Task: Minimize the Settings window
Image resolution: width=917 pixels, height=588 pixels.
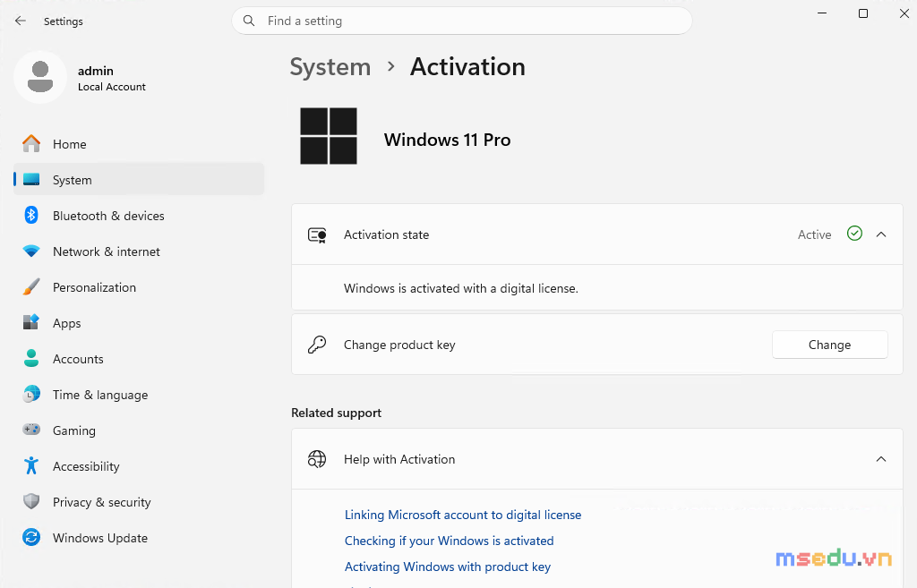Action: (822, 13)
